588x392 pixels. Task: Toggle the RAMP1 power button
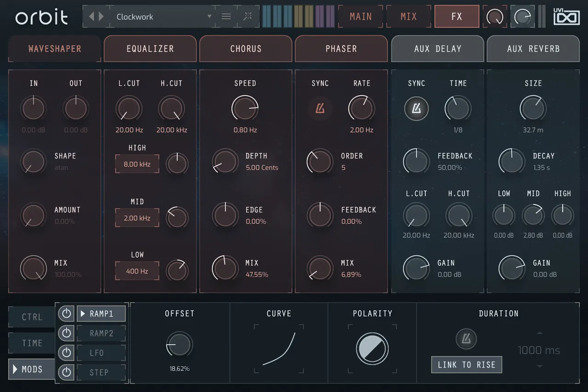[67, 314]
